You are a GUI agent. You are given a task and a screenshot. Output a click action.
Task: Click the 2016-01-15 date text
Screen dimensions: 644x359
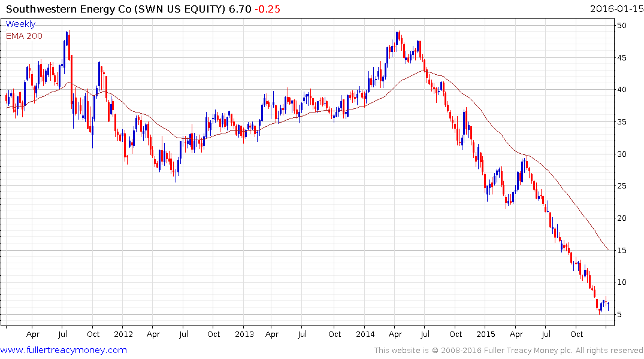[x=616, y=8]
